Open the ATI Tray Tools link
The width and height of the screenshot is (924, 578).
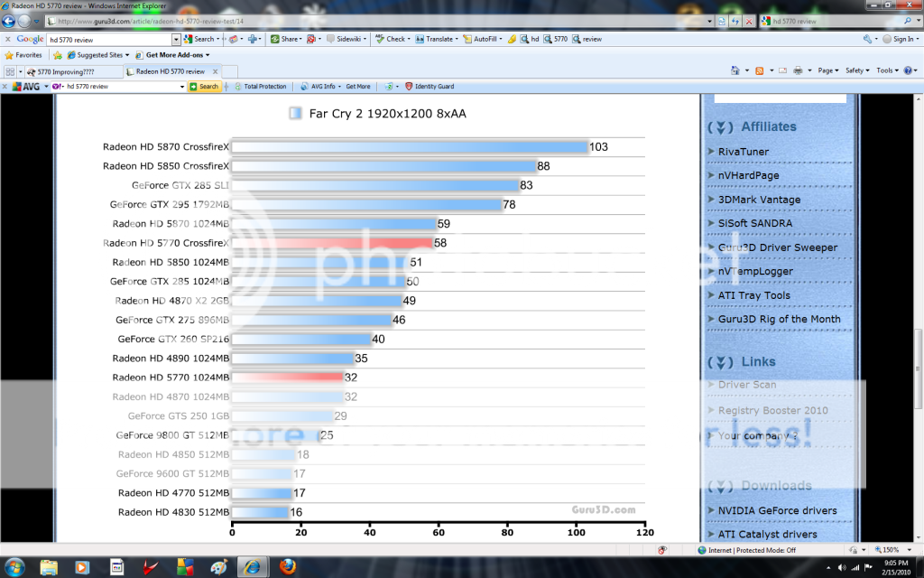pyautogui.click(x=753, y=295)
